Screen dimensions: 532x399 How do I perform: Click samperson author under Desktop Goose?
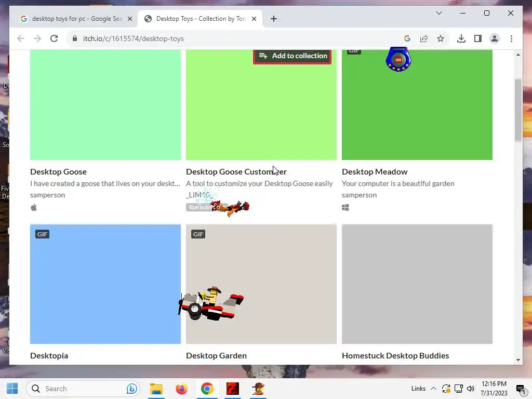47,195
